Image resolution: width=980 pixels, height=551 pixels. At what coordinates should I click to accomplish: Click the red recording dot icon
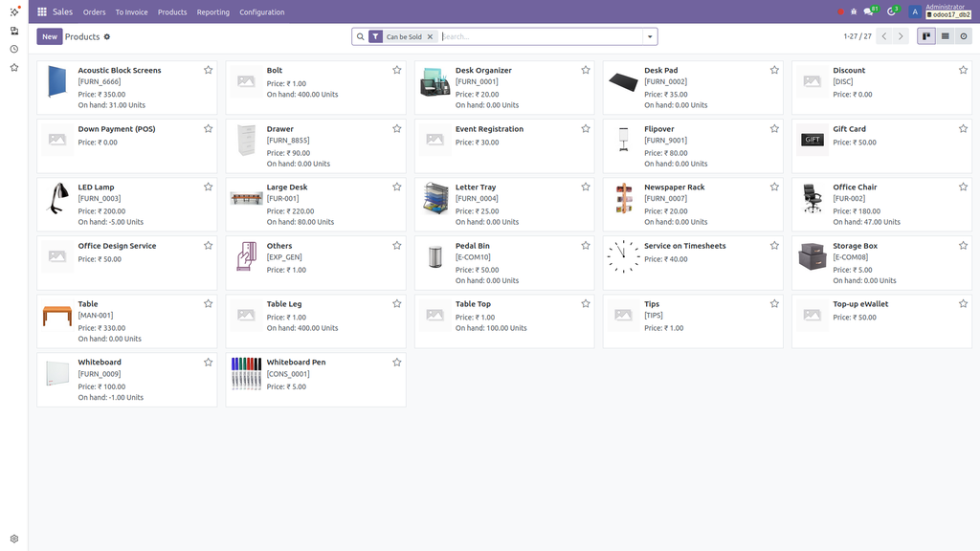(x=840, y=11)
